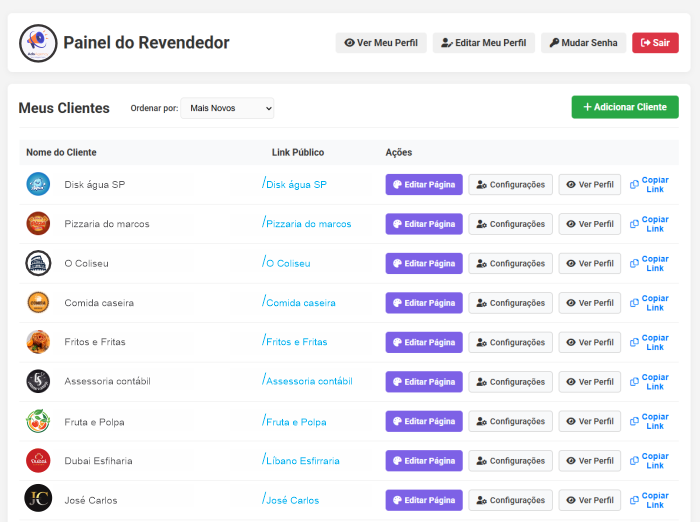700x522 pixels.
Task: Open Mudar Senha
Action: pyautogui.click(x=583, y=43)
